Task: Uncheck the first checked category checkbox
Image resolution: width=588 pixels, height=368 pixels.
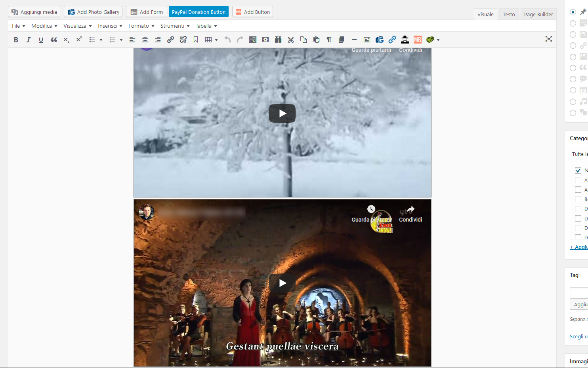Action: pyautogui.click(x=578, y=171)
